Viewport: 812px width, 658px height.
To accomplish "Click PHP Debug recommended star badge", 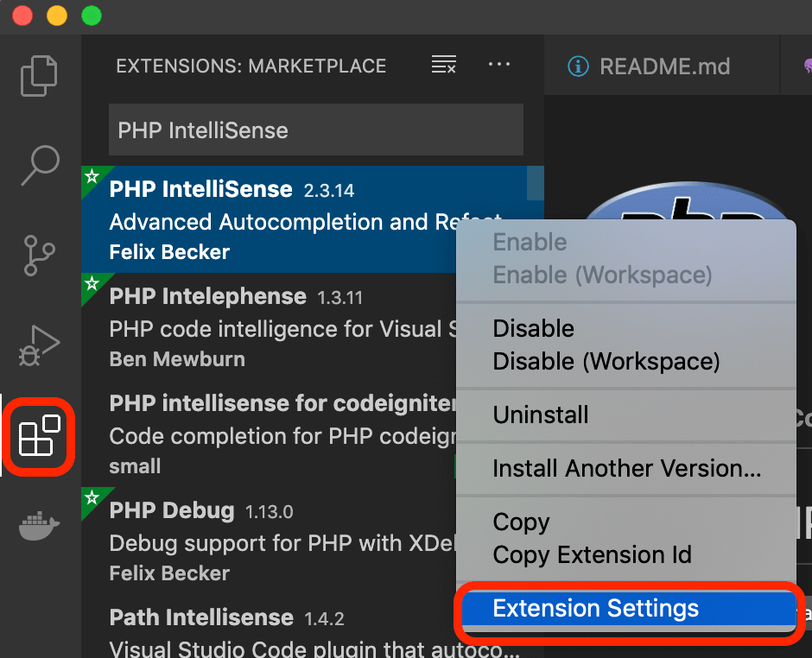I will point(92,497).
